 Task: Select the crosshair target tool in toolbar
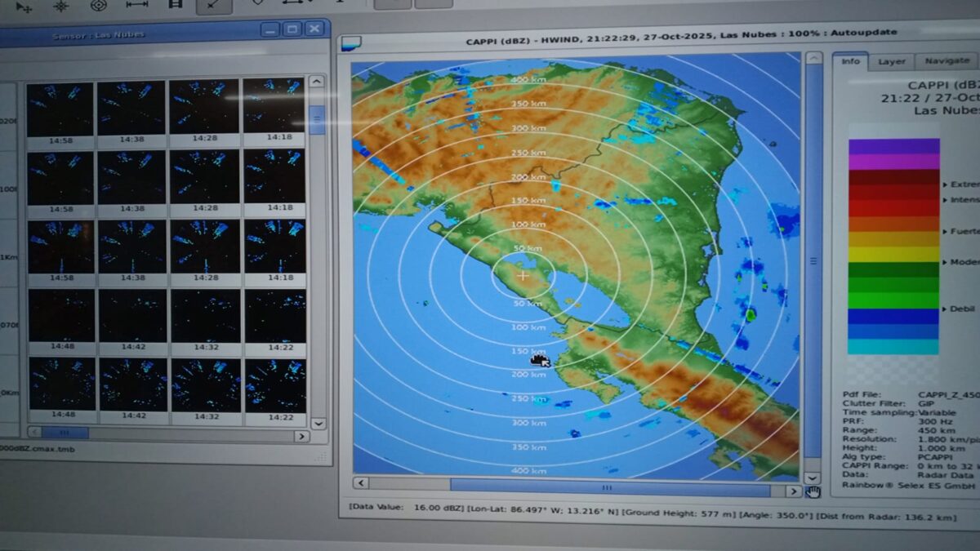coord(61,6)
